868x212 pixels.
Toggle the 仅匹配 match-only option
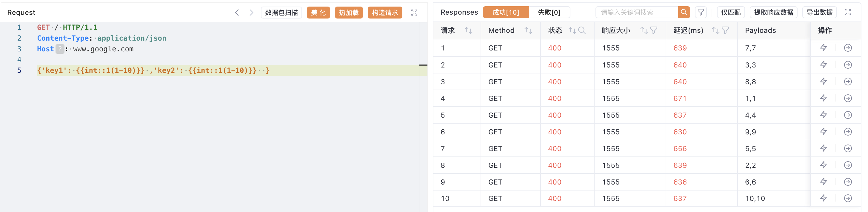[x=730, y=13]
